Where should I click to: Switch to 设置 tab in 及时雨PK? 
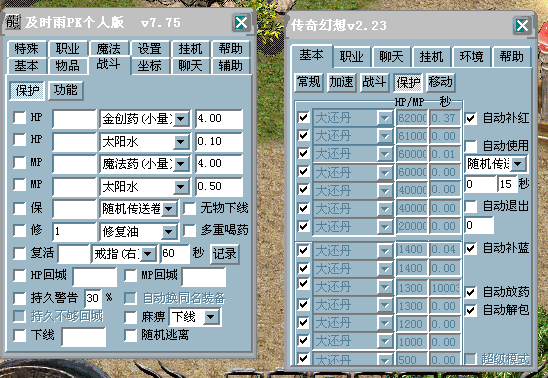[150, 49]
